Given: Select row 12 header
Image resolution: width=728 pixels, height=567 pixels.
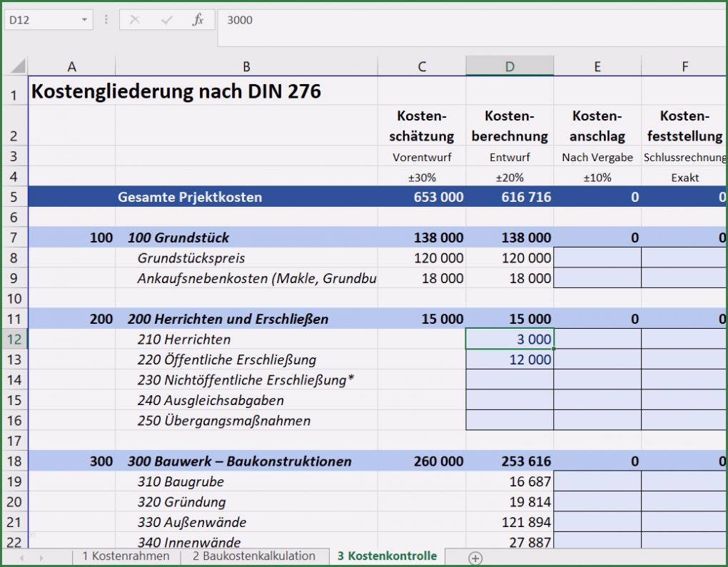Looking at the screenshot, I should [x=14, y=339].
